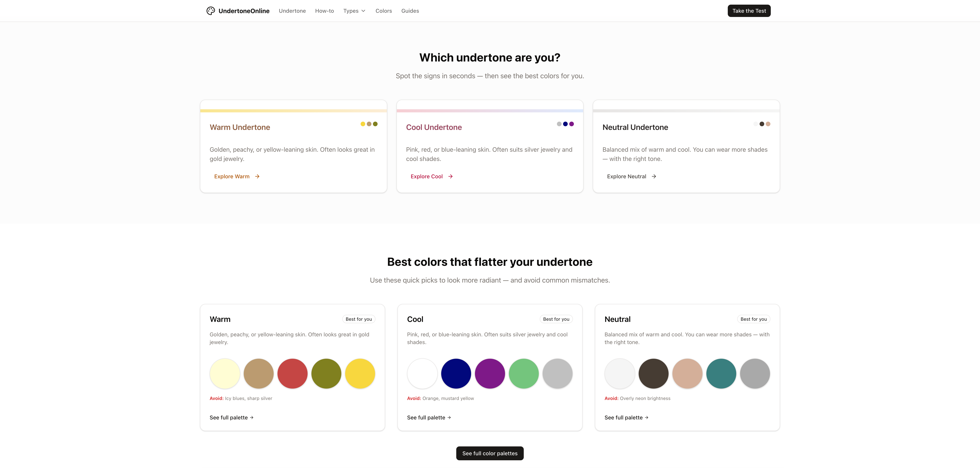The image size is (980, 468).
Task: Open the Guides page
Action: 410,11
